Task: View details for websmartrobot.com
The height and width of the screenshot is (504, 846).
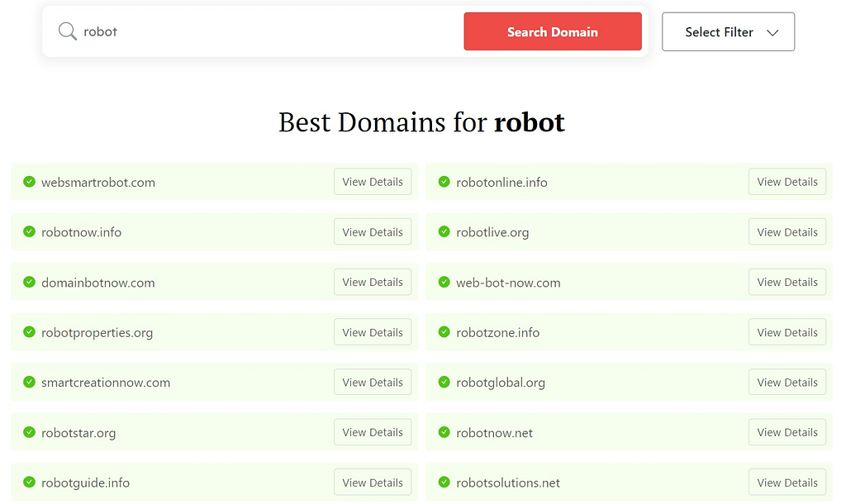Action: point(373,182)
